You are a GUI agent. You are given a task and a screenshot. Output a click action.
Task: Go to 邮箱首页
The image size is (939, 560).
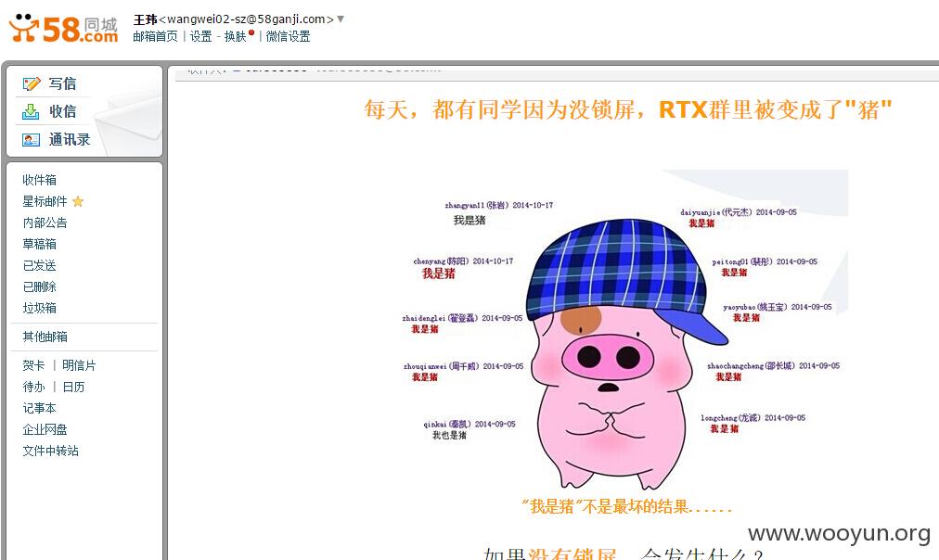point(155,36)
